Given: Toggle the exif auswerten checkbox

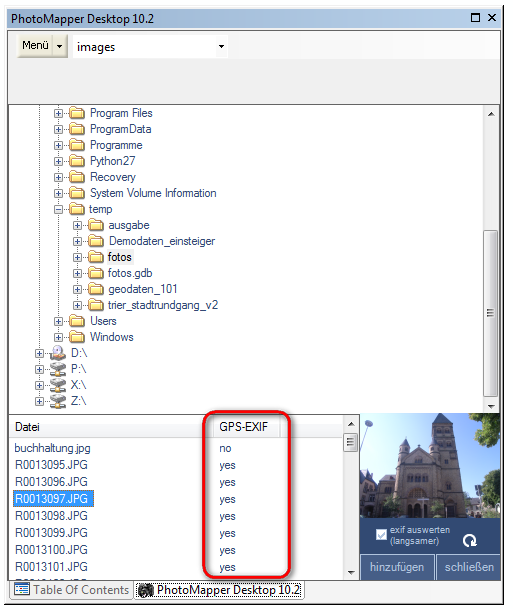Looking at the screenshot, I should pos(381,535).
